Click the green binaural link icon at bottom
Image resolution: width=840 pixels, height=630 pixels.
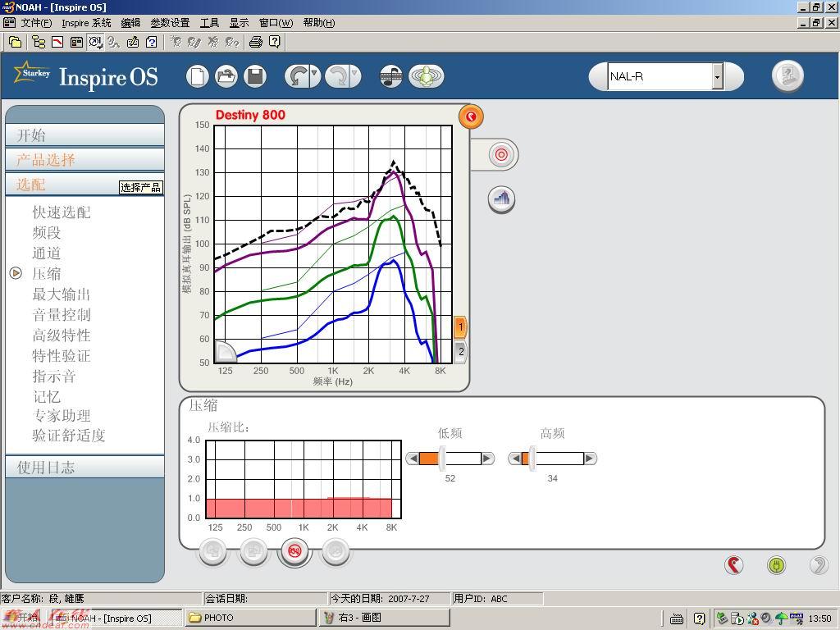coord(776,564)
